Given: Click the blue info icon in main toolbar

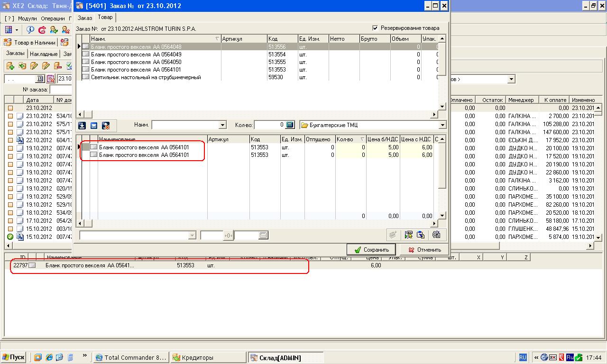Looking at the screenshot, I should point(30,30).
